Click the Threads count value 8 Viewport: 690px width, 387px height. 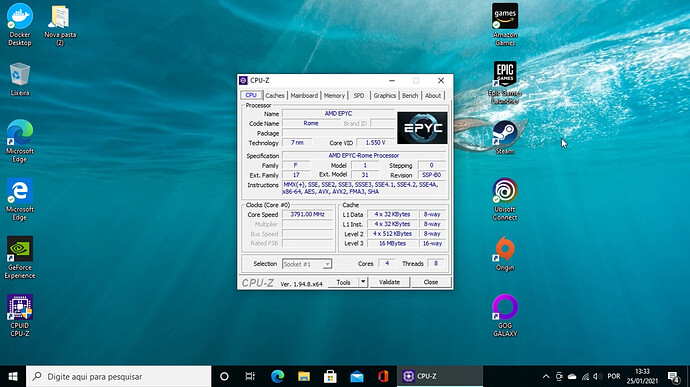click(x=436, y=263)
